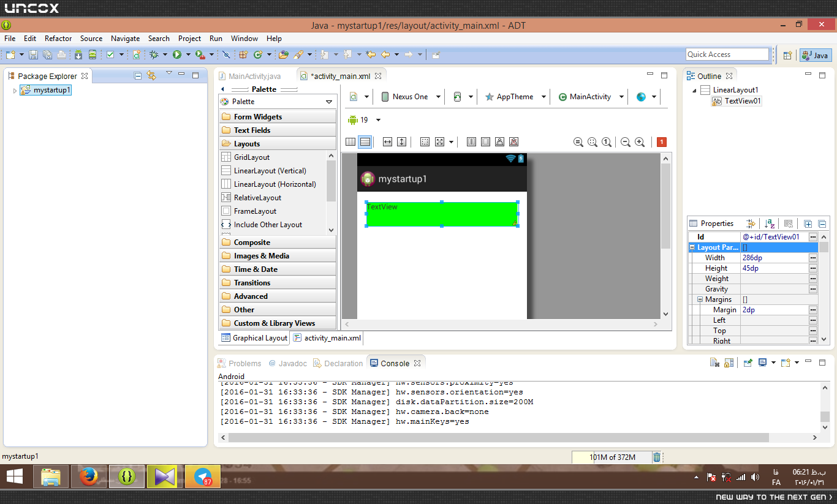Open the Open Type icon in the toolbar
The width and height of the screenshot is (837, 504).
[x=283, y=55]
